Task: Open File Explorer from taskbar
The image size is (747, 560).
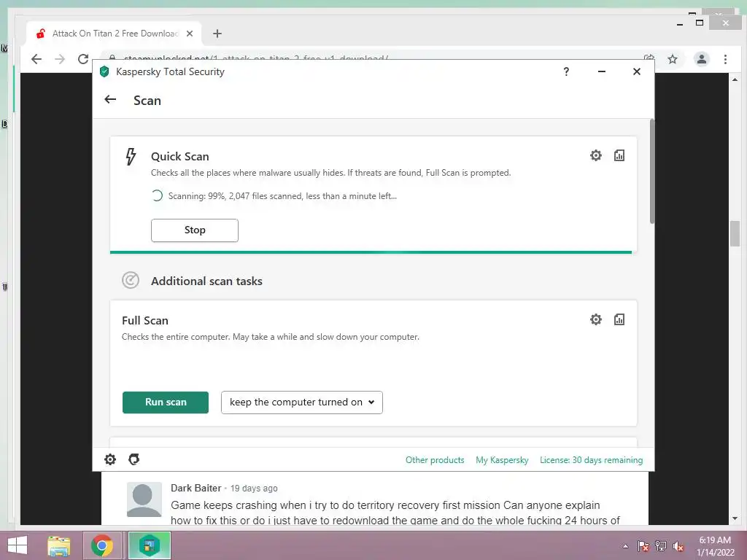Action: tap(58, 545)
